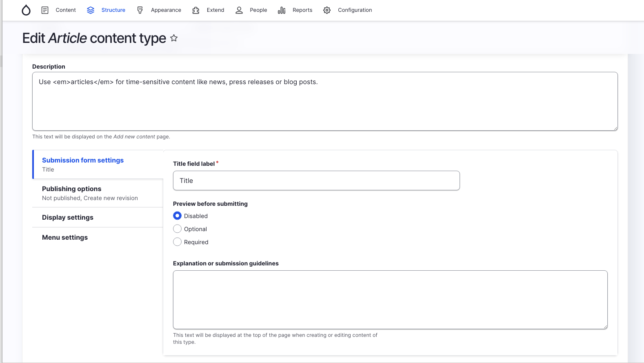The height and width of the screenshot is (363, 644).
Task: Select the Optional preview radio button
Action: [177, 229]
